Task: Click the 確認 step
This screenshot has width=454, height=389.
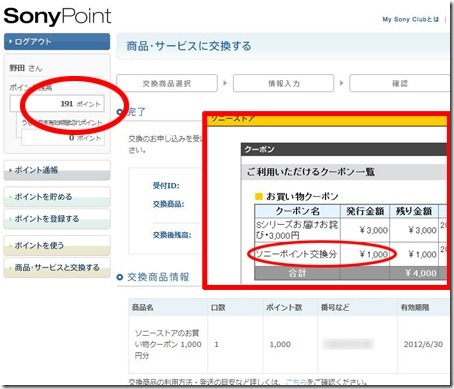Action: (x=399, y=83)
